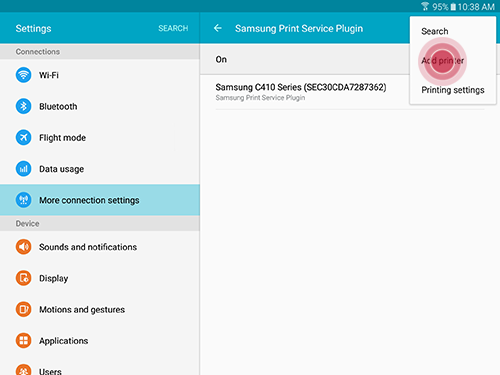Tap the Bluetooth icon in sidebar
The height and width of the screenshot is (375, 500).
point(23,106)
